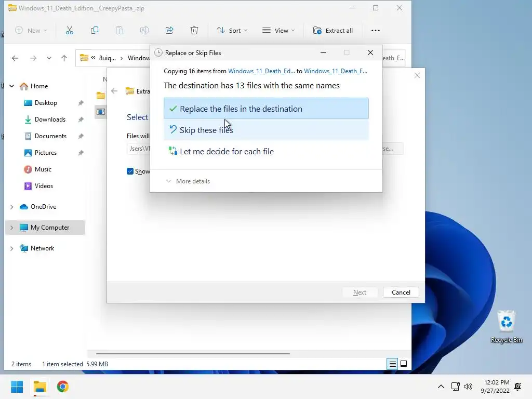This screenshot has height=399, width=532.
Task: Click the Paste icon in toolbar
Action: pyautogui.click(x=119, y=31)
